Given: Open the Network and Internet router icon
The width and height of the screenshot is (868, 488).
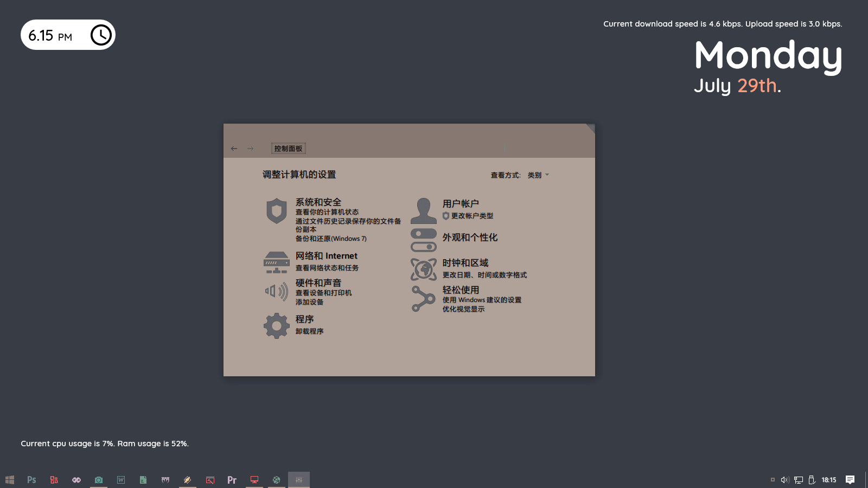Looking at the screenshot, I should point(276,262).
